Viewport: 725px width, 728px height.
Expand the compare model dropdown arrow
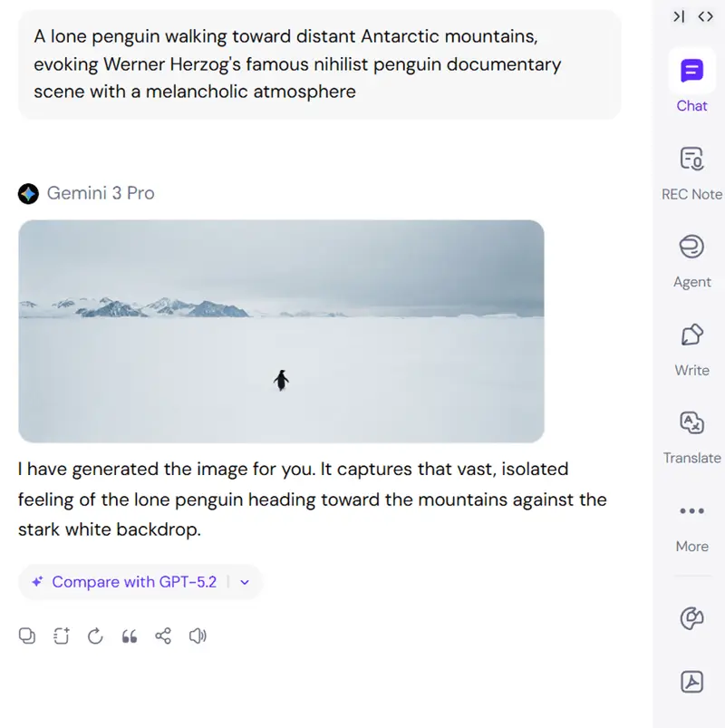(x=245, y=582)
